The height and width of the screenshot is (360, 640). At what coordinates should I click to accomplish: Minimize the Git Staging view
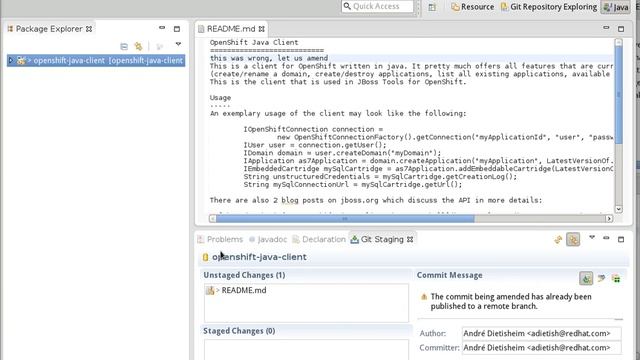[x=606, y=238]
